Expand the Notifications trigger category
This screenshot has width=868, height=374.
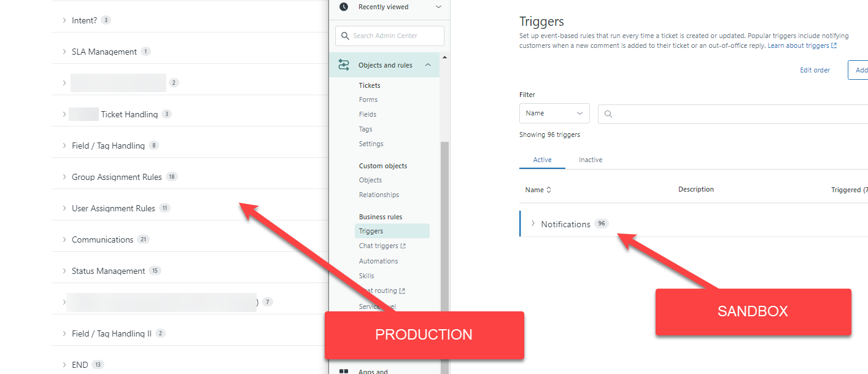tap(533, 224)
